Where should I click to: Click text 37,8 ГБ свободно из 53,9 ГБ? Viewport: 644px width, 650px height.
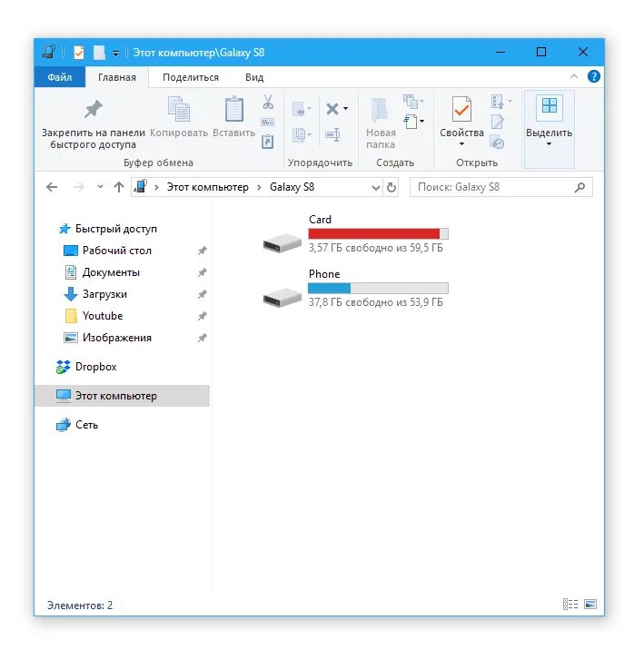(x=376, y=302)
